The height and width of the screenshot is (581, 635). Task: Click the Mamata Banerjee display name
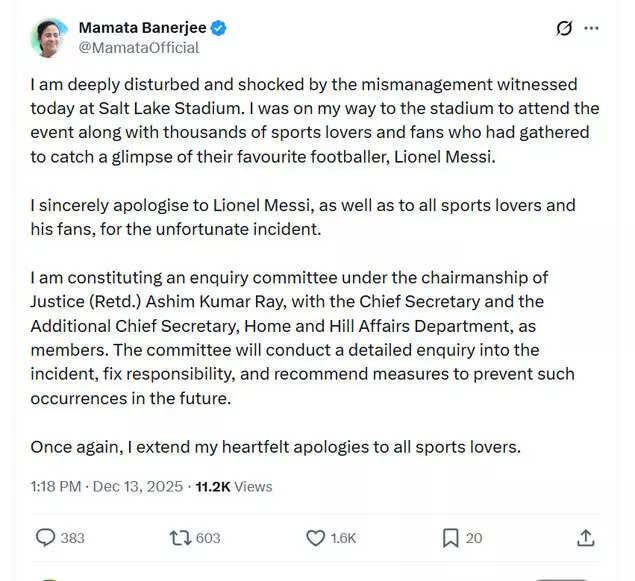141,27
